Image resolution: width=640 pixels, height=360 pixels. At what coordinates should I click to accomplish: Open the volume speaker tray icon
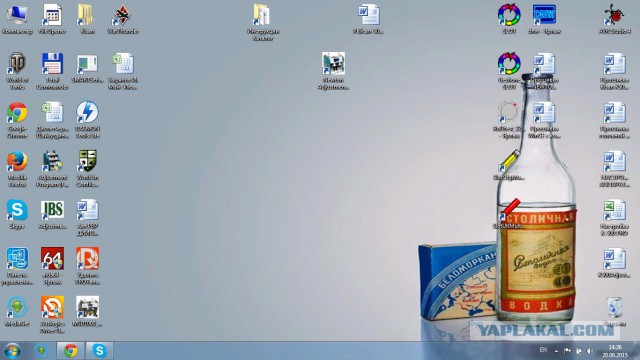coord(590,351)
